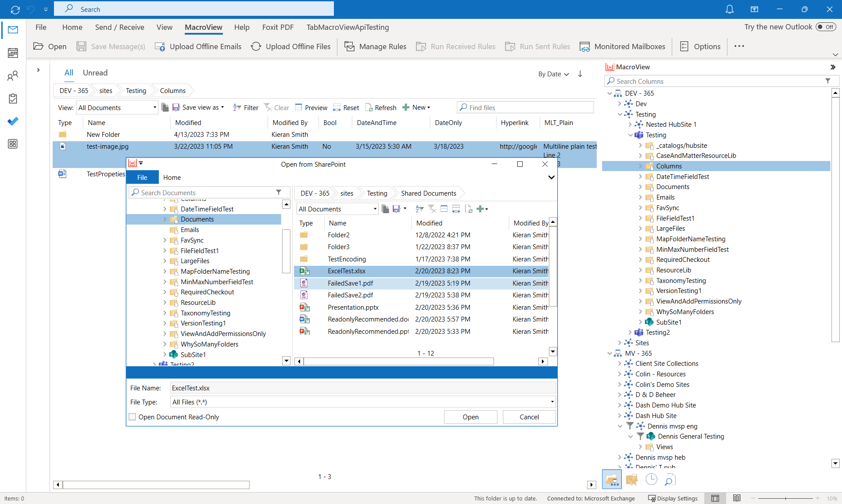Image resolution: width=842 pixels, height=504 pixels.
Task: Click the Options ribbon button
Action: coord(700,46)
